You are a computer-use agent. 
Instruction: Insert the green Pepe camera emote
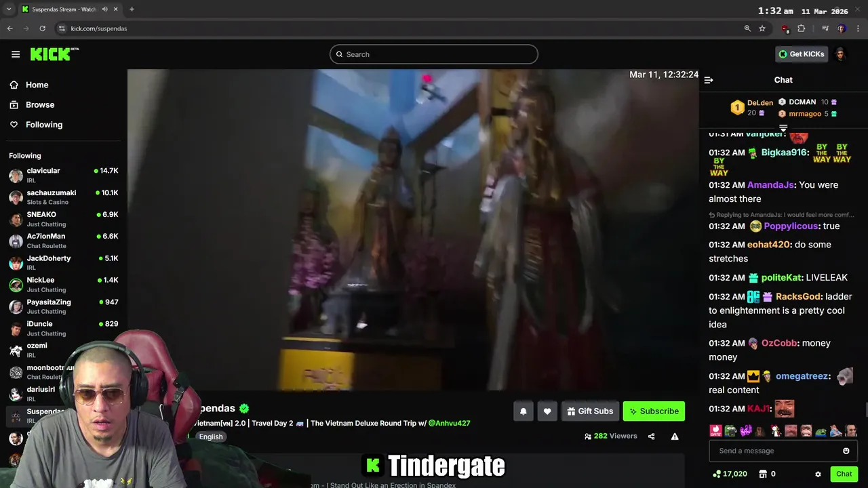point(730,430)
